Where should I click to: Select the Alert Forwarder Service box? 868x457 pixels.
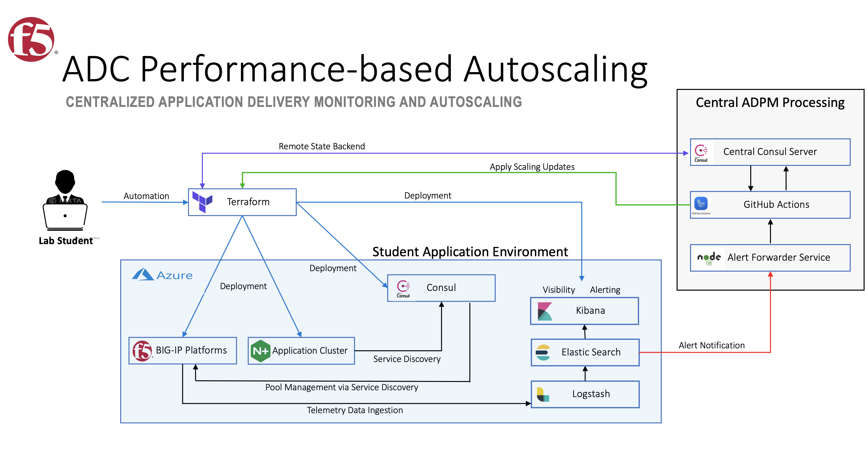coord(778,258)
